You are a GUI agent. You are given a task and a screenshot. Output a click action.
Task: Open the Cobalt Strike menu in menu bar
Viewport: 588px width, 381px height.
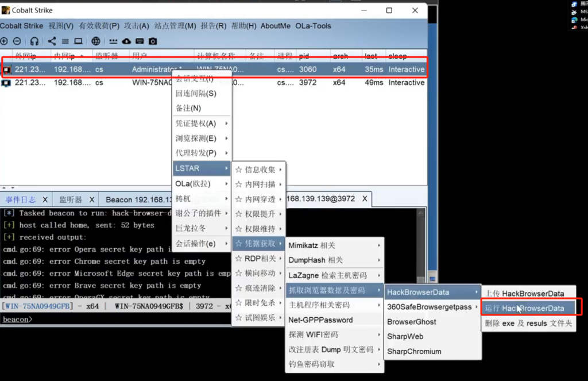[21, 26]
